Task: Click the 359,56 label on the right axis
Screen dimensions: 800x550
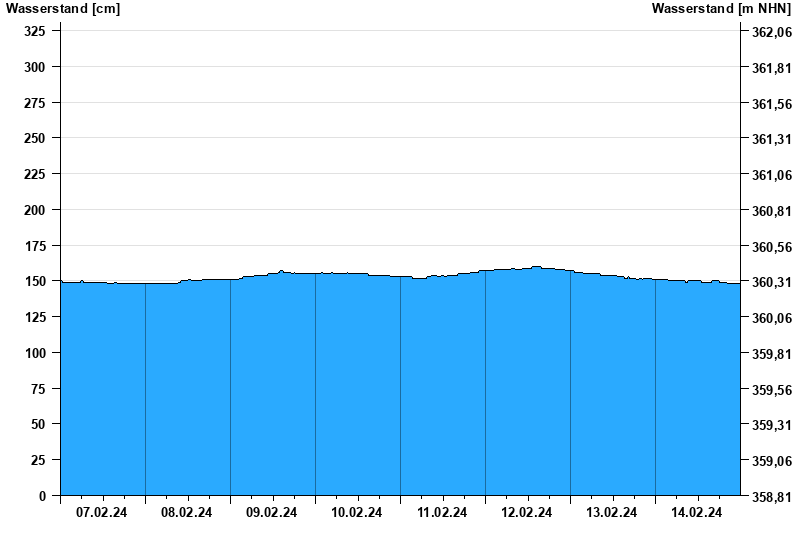Action: click(x=771, y=390)
